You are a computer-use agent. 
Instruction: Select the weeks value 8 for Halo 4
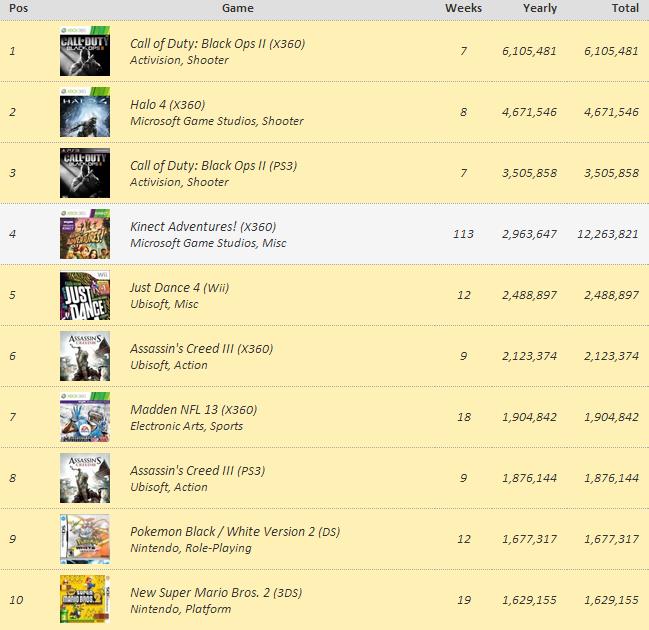[464, 112]
